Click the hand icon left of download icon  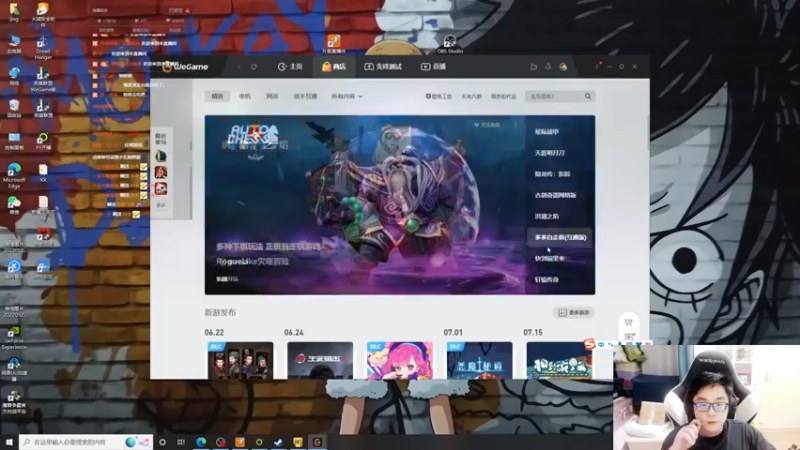click(533, 67)
